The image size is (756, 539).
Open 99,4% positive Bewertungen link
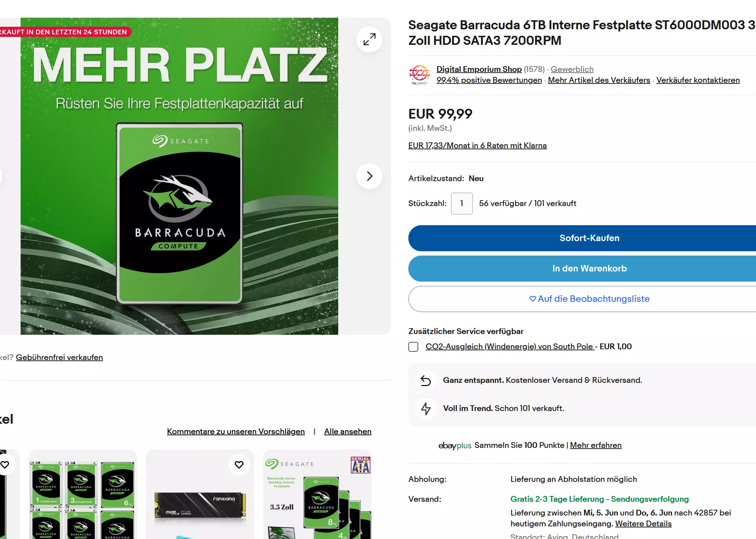489,80
